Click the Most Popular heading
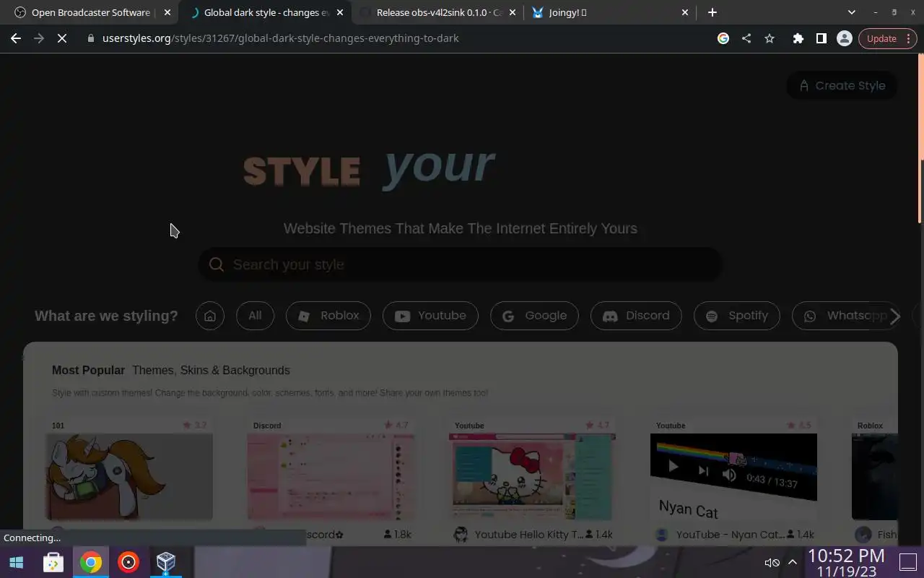This screenshot has width=924, height=578. (88, 370)
